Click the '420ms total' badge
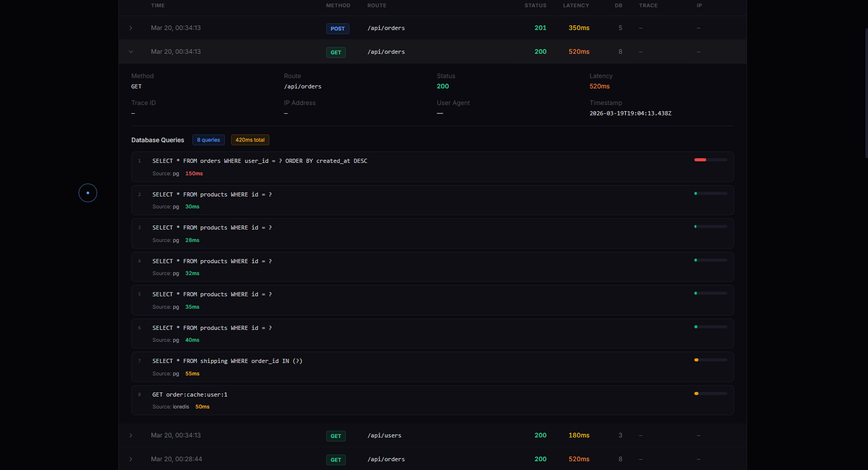This screenshot has height=470, width=868. (250, 140)
